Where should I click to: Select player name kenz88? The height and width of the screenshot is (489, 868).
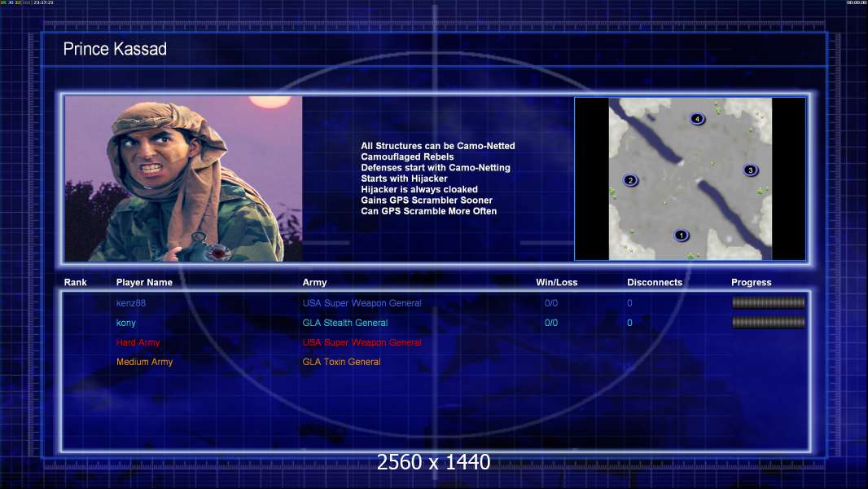(x=130, y=303)
